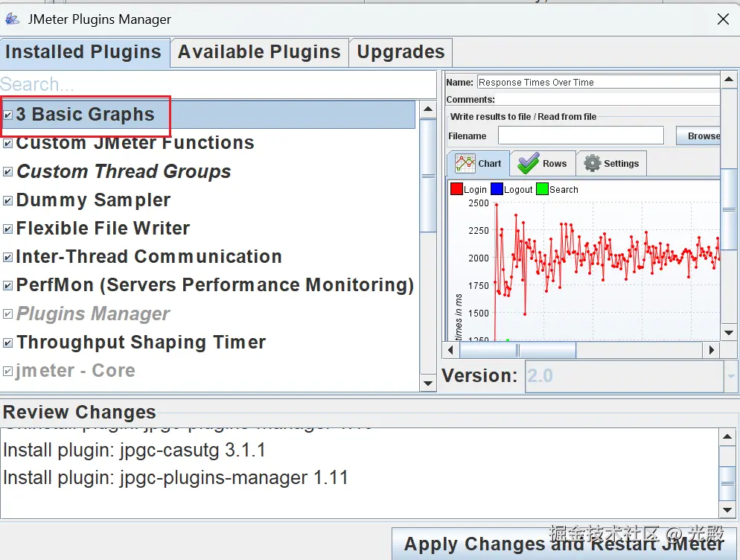Toggle the Flexible File Writer checkbox

tap(8, 229)
